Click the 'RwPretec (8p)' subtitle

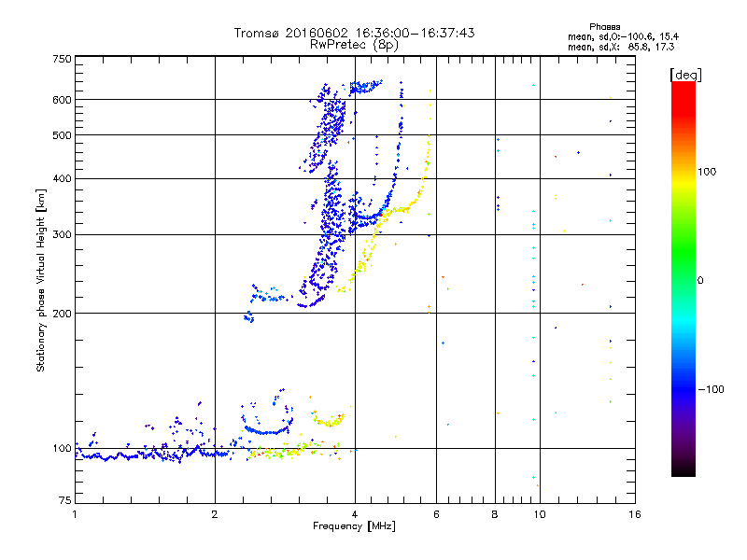[354, 45]
